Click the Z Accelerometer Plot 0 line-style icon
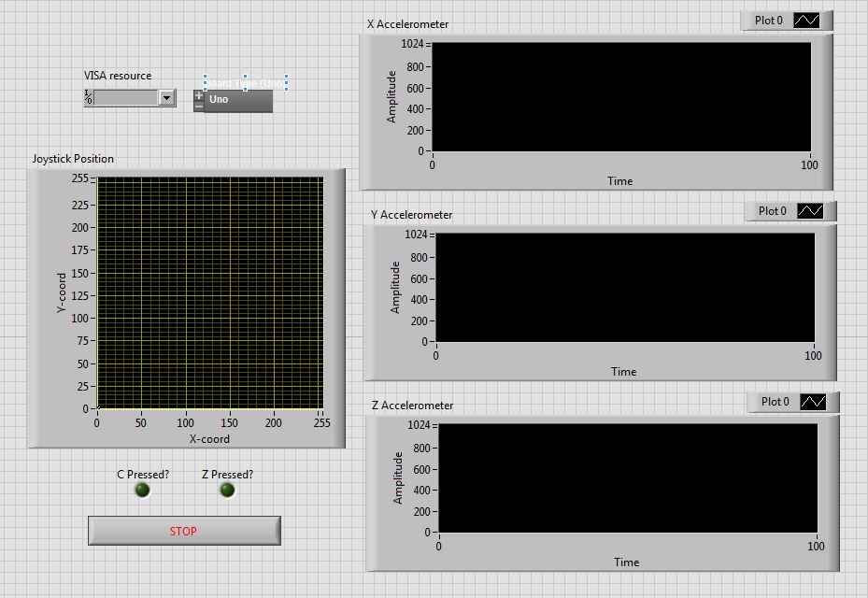 tap(812, 402)
